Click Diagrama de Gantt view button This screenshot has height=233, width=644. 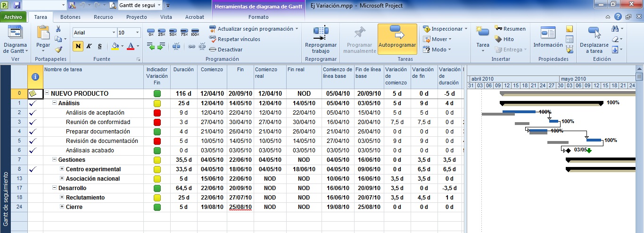tap(16, 40)
